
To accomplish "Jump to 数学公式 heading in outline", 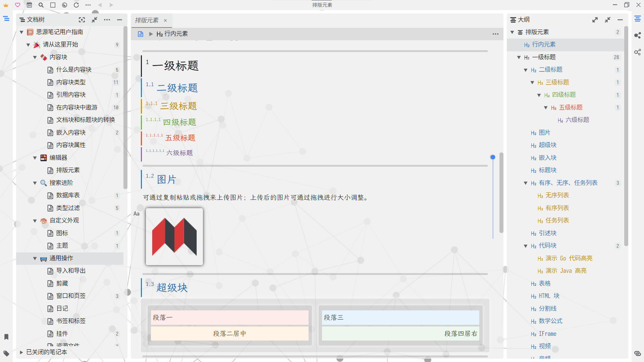I will (x=550, y=321).
